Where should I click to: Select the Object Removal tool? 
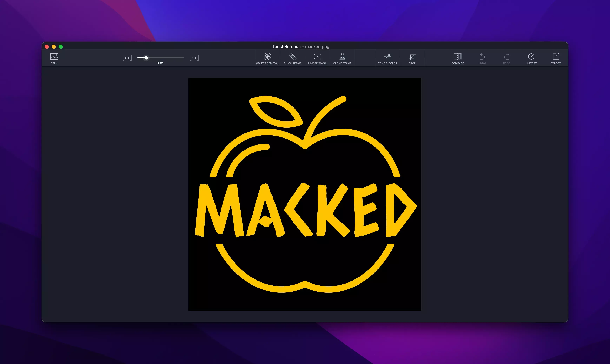[x=267, y=57]
